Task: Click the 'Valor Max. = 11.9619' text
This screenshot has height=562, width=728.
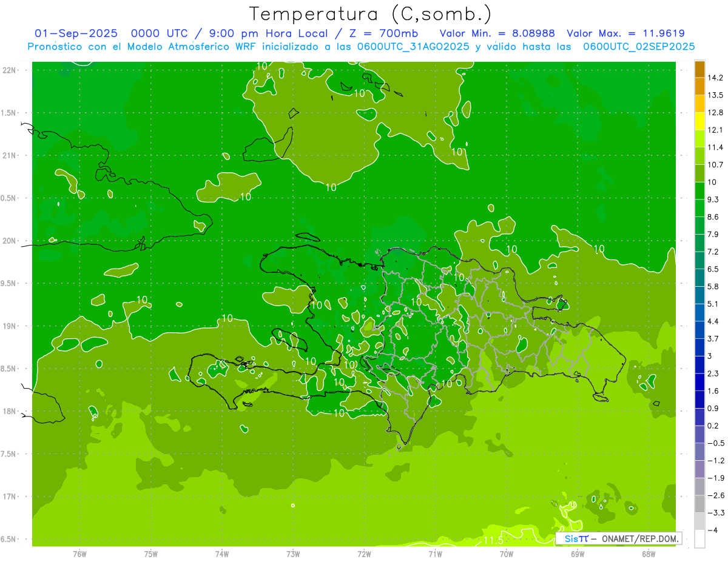Action: click(x=625, y=33)
